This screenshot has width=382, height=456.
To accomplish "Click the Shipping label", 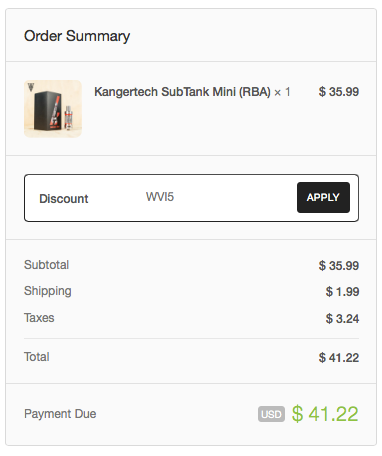I will click(x=48, y=291).
